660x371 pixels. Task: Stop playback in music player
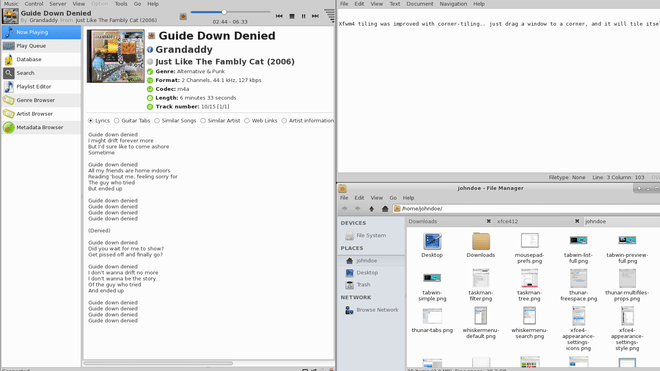(x=292, y=16)
